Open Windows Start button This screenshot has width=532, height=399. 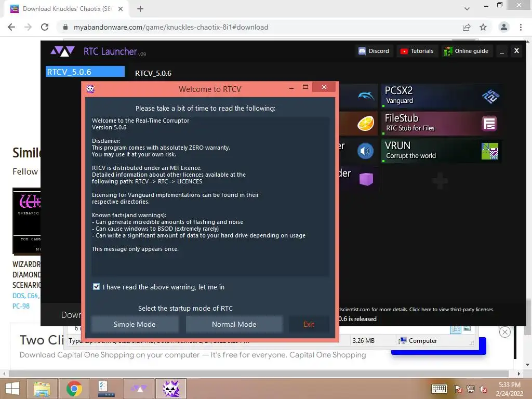coord(12,389)
